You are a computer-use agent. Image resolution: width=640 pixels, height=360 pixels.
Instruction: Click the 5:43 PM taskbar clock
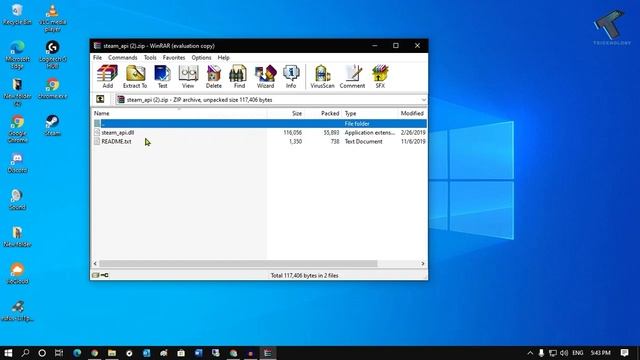click(x=600, y=353)
